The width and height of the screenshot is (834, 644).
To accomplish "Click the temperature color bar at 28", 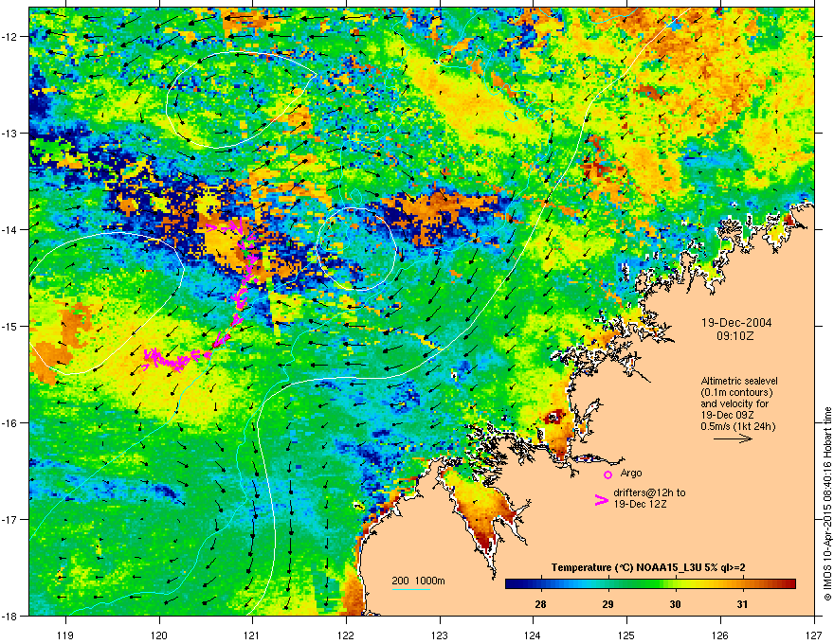I will [x=541, y=583].
